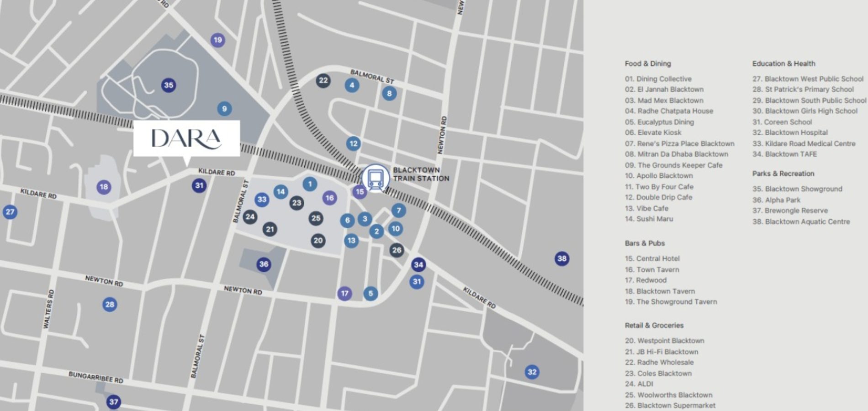Click the 'Education & Health' legend heading
The image size is (868, 411).
coord(783,63)
